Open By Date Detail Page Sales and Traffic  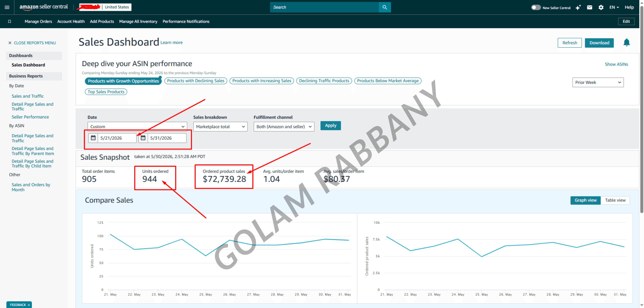(33, 106)
